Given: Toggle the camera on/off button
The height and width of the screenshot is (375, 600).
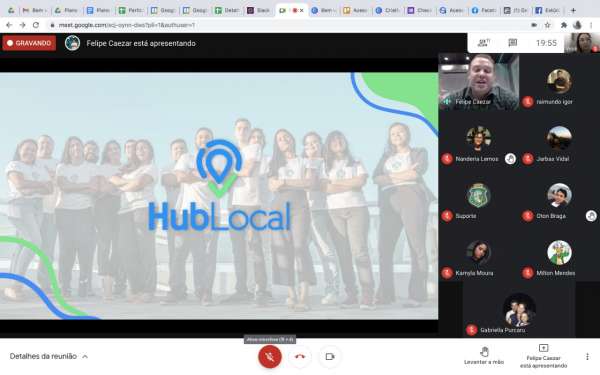Looking at the screenshot, I should coord(330,357).
